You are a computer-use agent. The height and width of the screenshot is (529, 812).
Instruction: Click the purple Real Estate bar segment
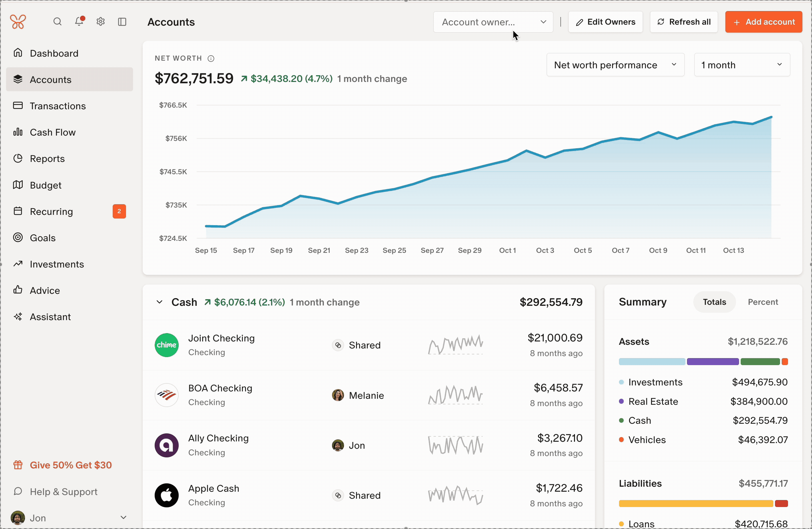tap(712, 361)
